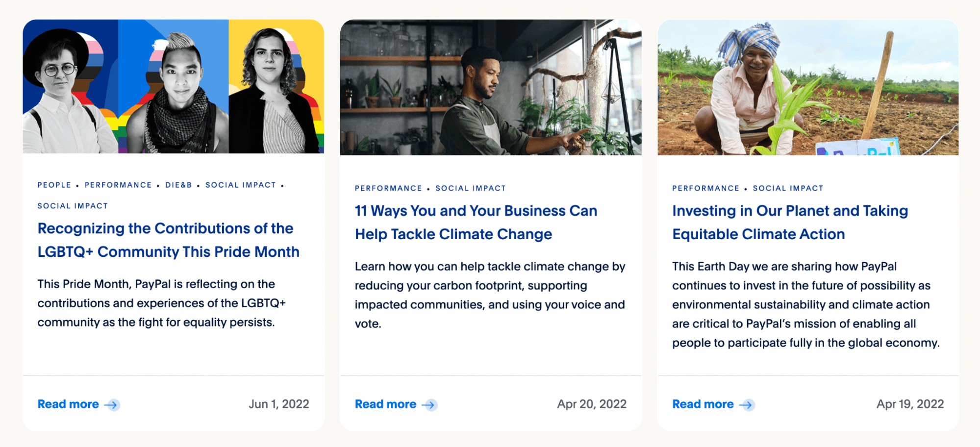Click Read more on the Apr 19, 2022 card
Viewport: 980px width, 447px height.
(x=703, y=404)
